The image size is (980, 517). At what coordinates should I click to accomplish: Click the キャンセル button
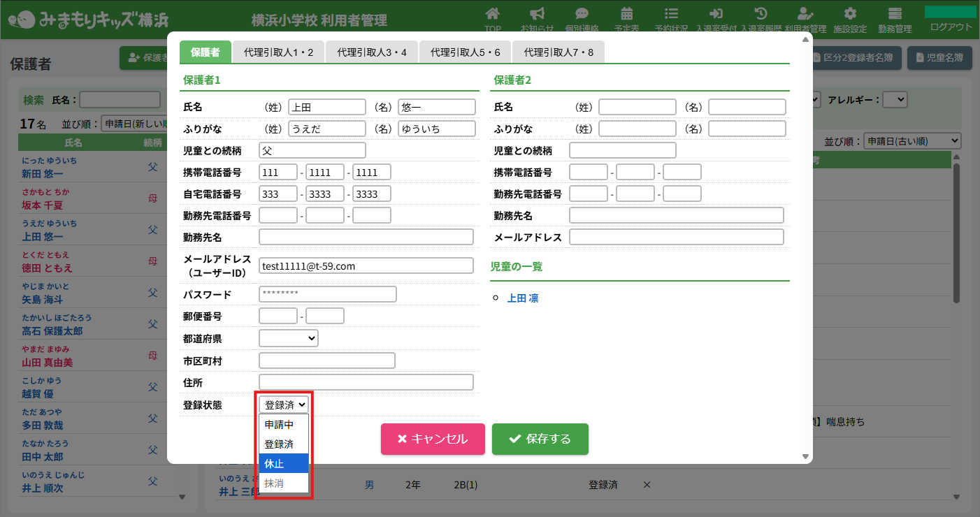433,439
